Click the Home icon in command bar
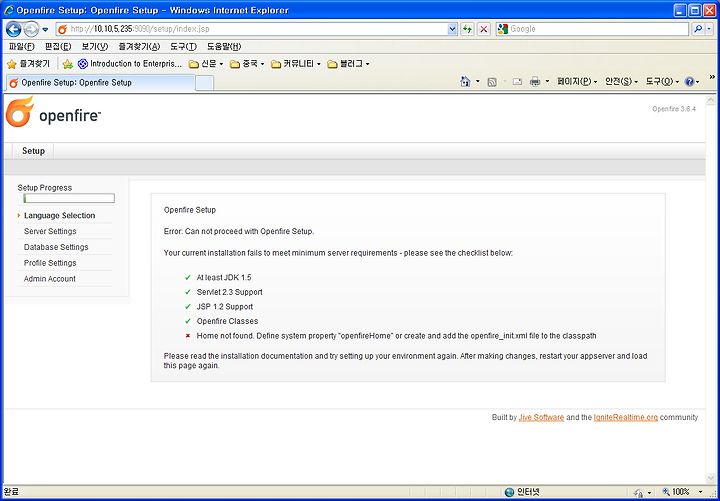Screen dimensions: 720x501 (x=465, y=82)
